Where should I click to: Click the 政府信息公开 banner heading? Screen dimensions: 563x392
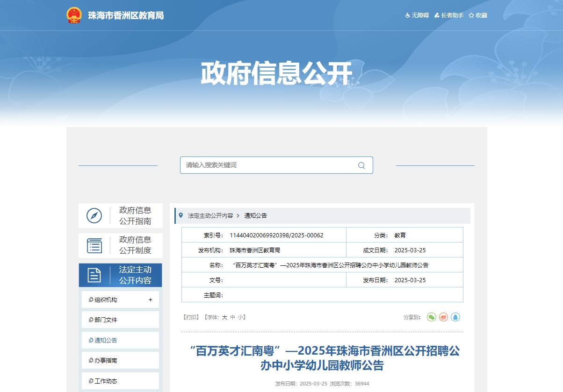point(276,73)
